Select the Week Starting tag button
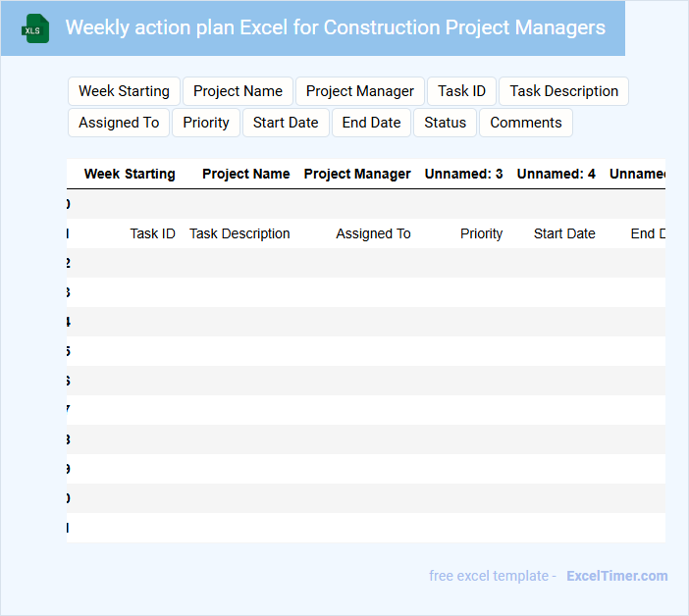The height and width of the screenshot is (616, 689). tap(124, 91)
